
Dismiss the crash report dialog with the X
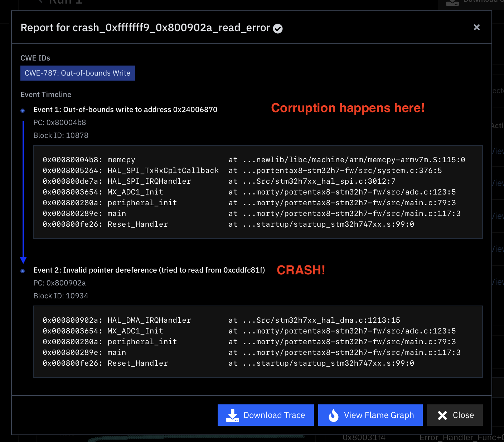point(477,27)
